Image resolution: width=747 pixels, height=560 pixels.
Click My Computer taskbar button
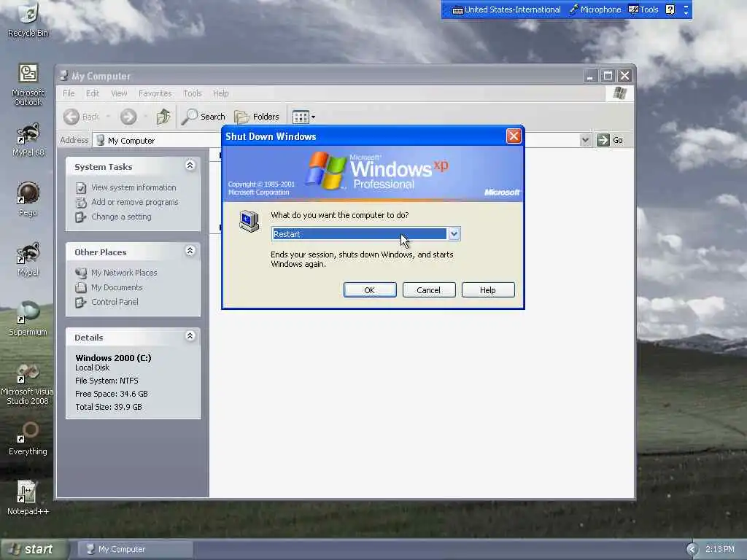coord(135,549)
